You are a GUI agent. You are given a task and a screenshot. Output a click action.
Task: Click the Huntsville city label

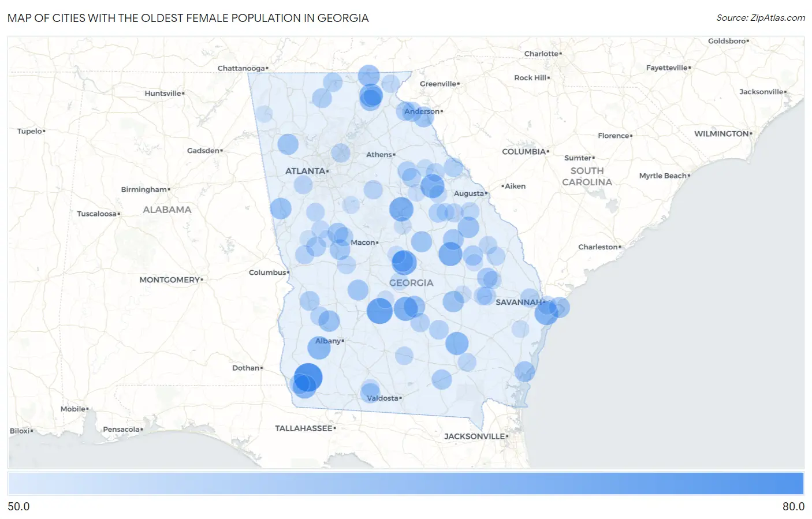click(163, 94)
